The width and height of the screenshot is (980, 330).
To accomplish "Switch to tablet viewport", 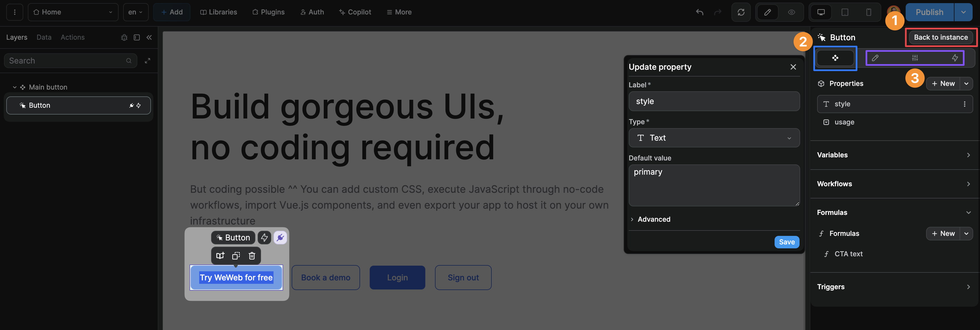I will click(x=845, y=12).
